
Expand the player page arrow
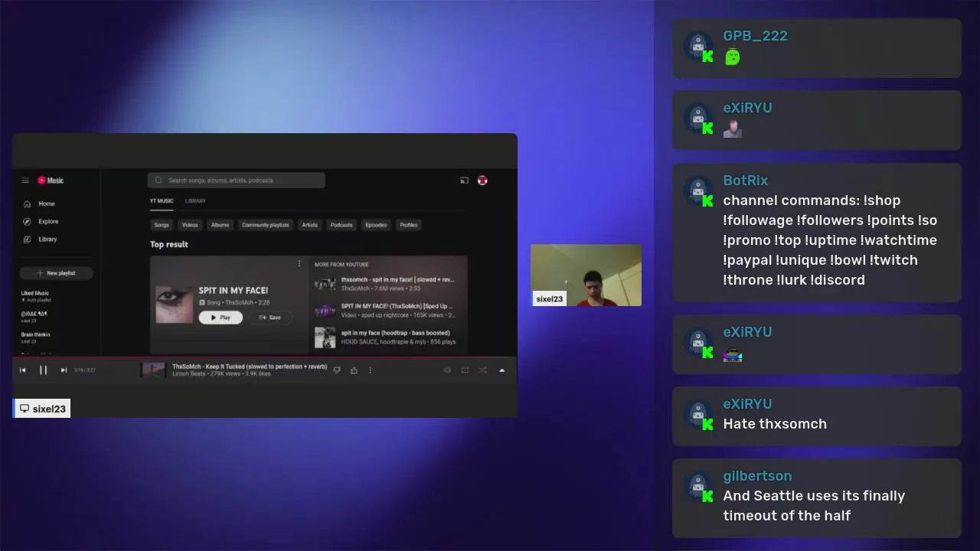click(502, 370)
